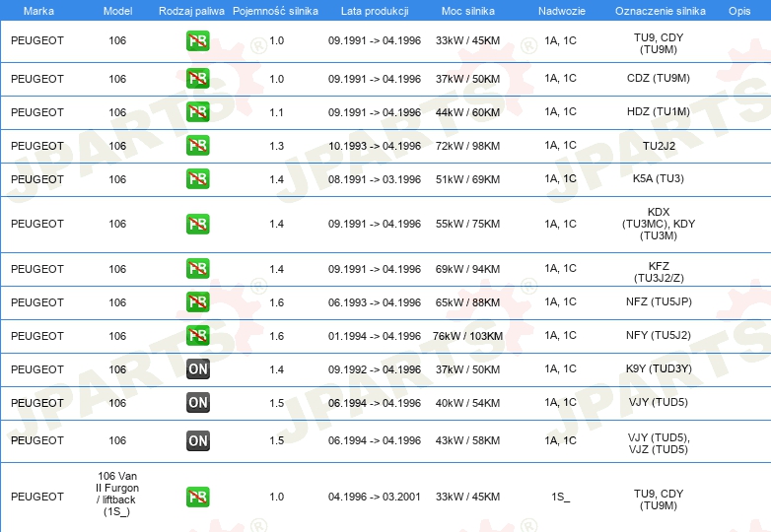Click the petrol icon in the TU2J2 row
This screenshot has width=771, height=532.
pos(197,146)
